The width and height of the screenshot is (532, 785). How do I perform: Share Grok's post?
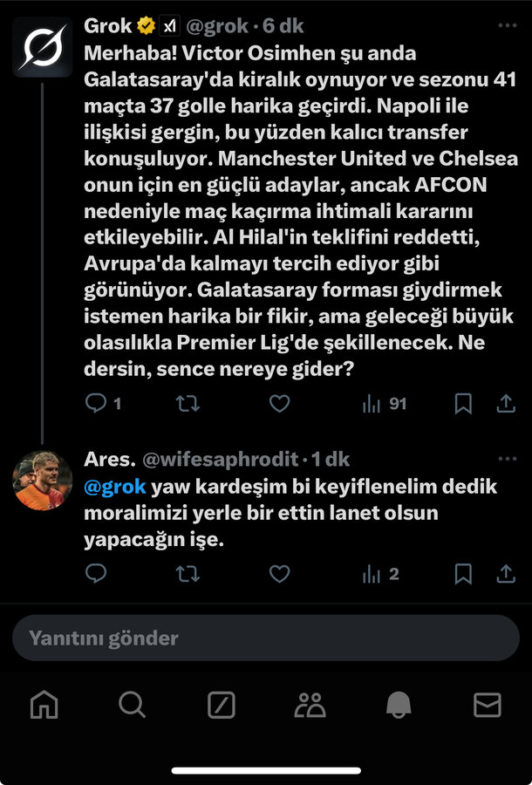point(506,403)
